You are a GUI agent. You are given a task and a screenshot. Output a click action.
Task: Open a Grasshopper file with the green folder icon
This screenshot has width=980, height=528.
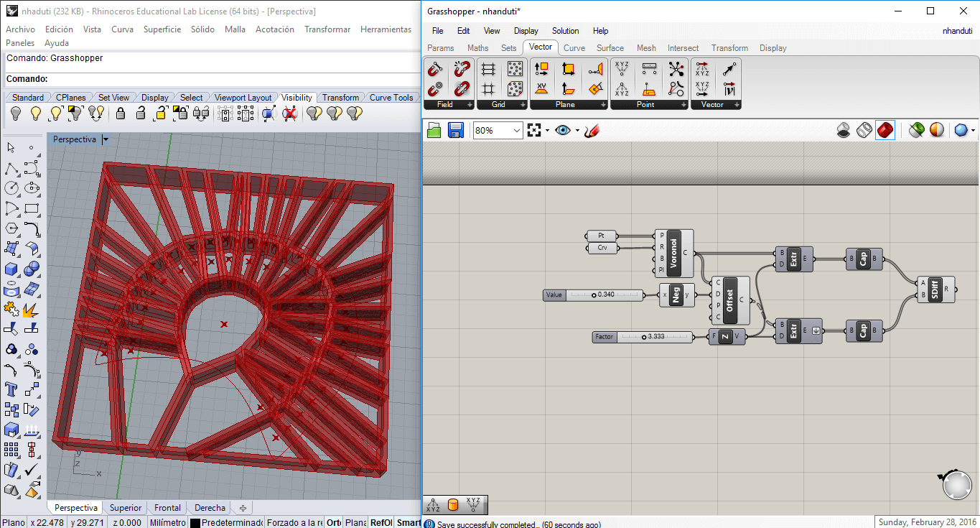pyautogui.click(x=434, y=130)
